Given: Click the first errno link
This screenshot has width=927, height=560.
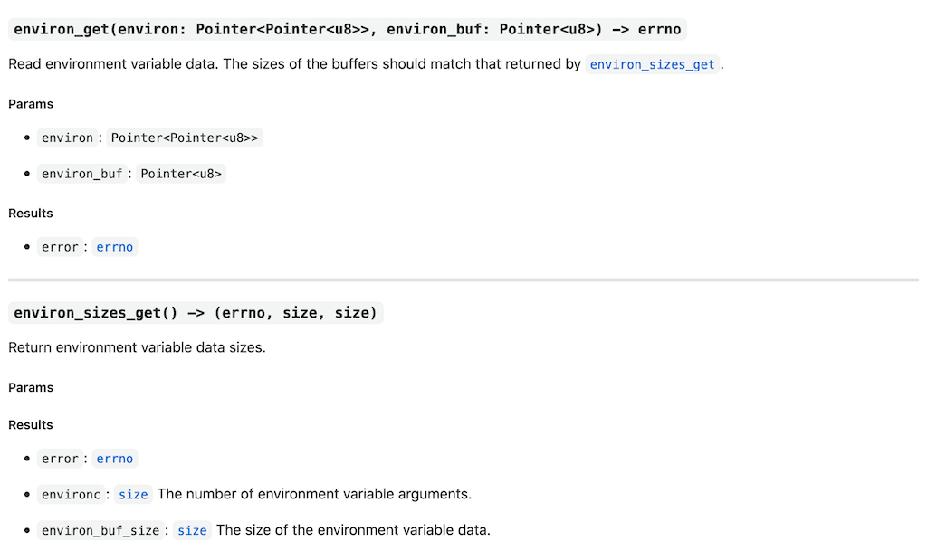Looking at the screenshot, I should pos(114,246).
